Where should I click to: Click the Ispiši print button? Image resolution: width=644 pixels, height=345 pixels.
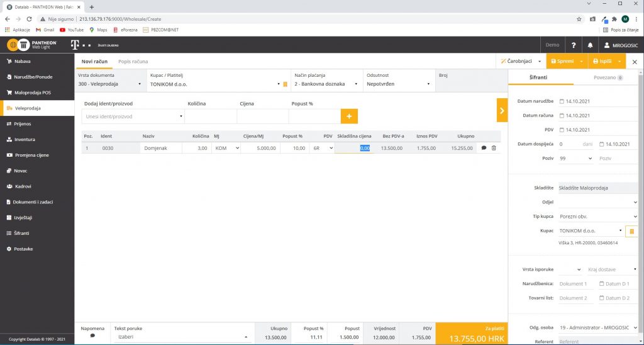[602, 62]
